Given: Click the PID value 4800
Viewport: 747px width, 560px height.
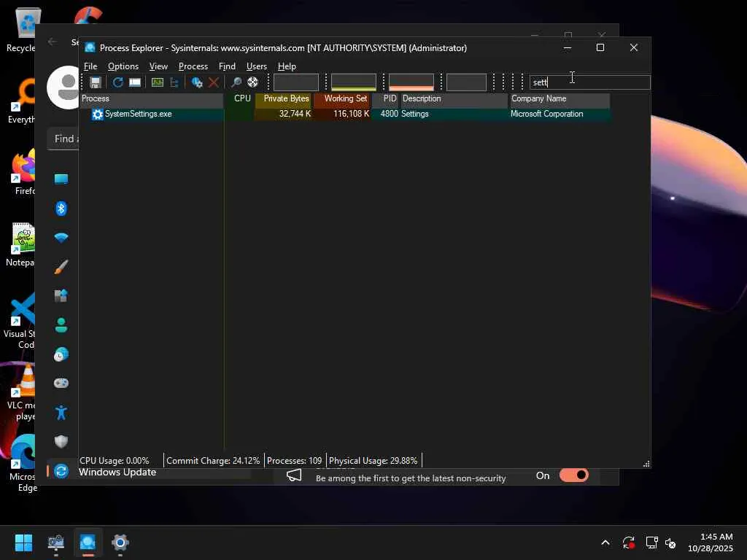Looking at the screenshot, I should pos(390,114).
